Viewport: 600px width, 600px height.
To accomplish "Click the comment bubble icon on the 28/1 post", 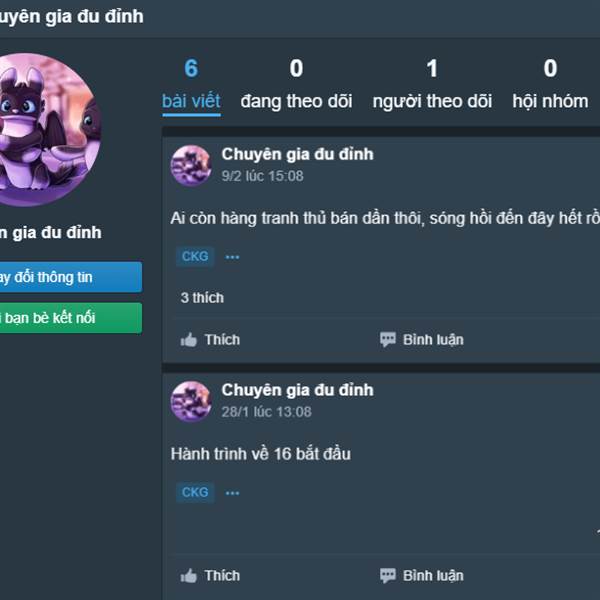I will click(x=388, y=576).
